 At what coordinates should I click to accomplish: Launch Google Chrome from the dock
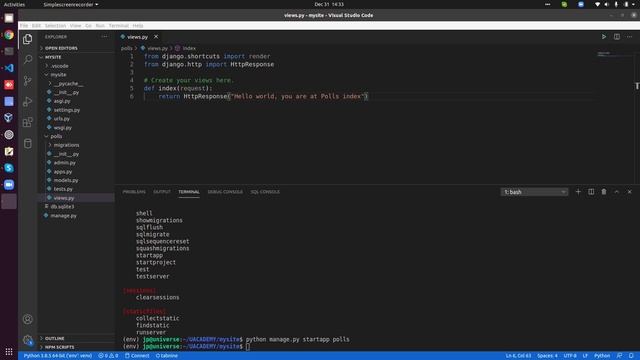(9, 35)
